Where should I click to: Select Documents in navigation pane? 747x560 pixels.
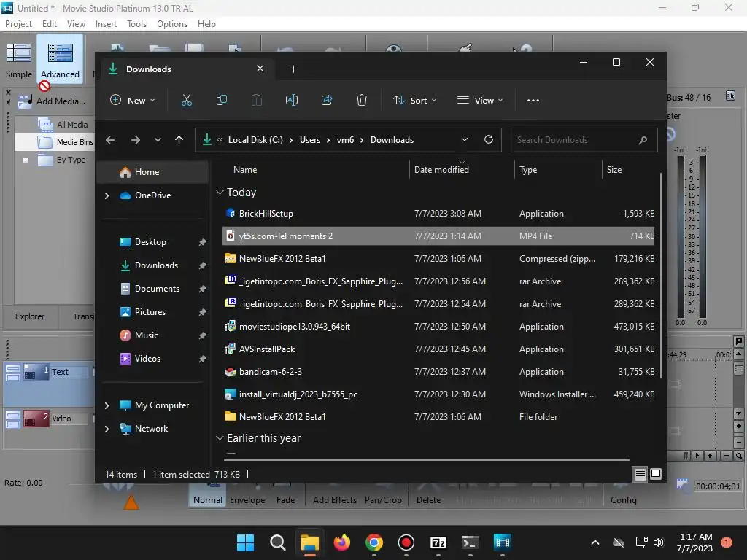click(157, 289)
